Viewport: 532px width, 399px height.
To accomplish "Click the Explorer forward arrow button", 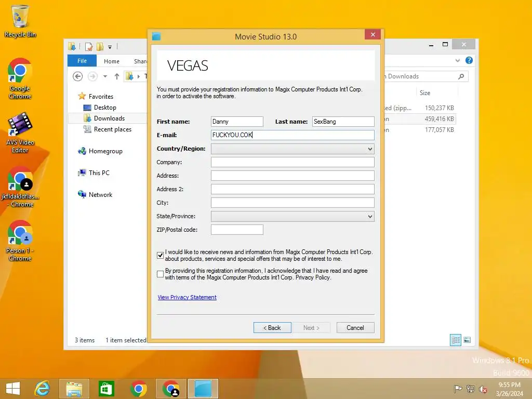I will (92, 76).
